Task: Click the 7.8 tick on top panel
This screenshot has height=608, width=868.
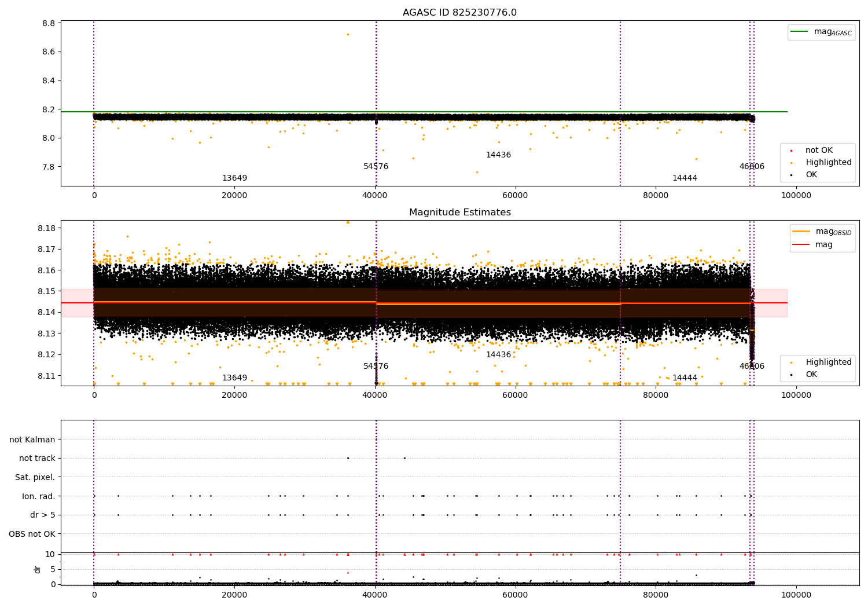Action: point(49,167)
